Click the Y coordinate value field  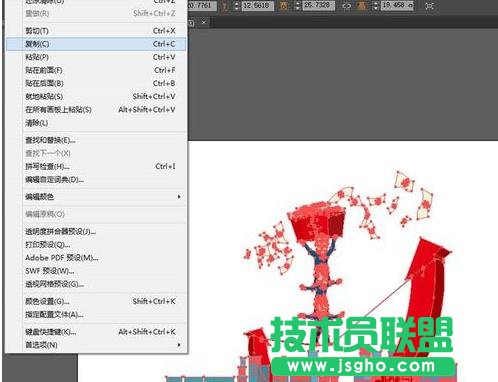(258, 6)
